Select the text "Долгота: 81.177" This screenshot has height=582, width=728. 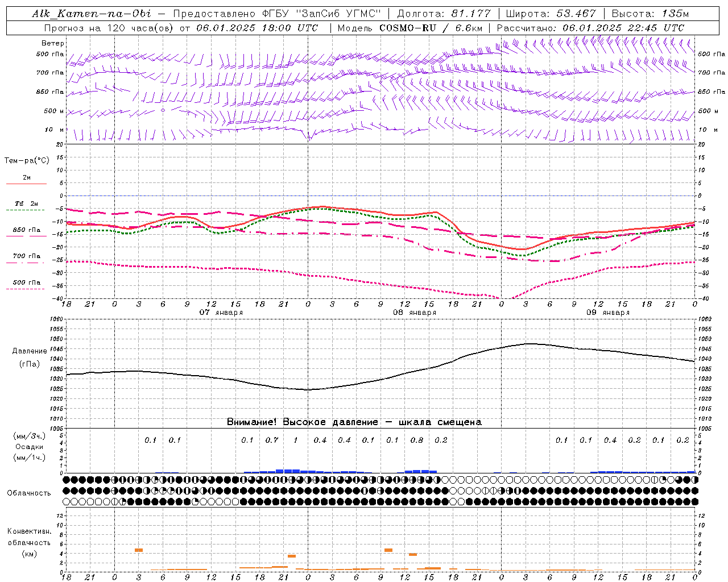444,14
